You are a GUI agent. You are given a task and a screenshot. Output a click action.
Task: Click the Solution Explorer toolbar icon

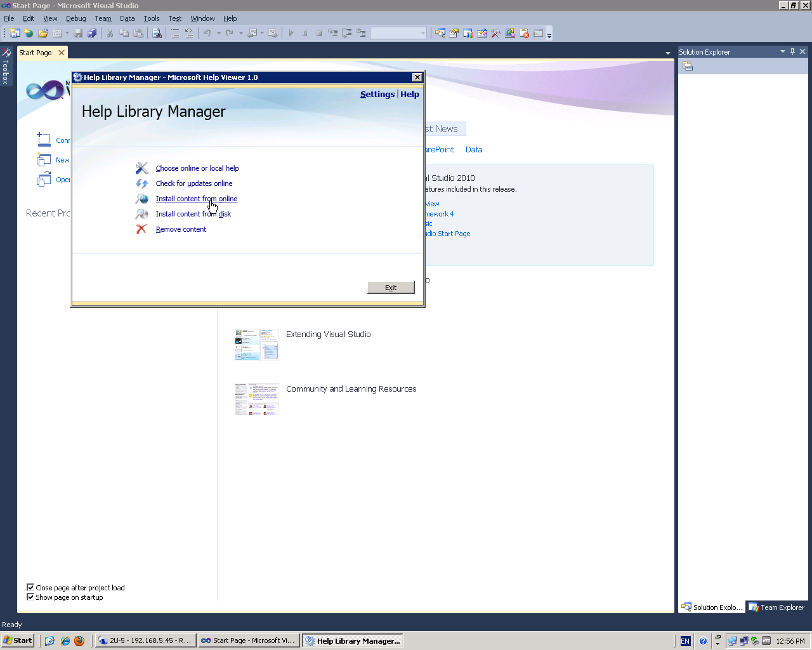point(440,33)
